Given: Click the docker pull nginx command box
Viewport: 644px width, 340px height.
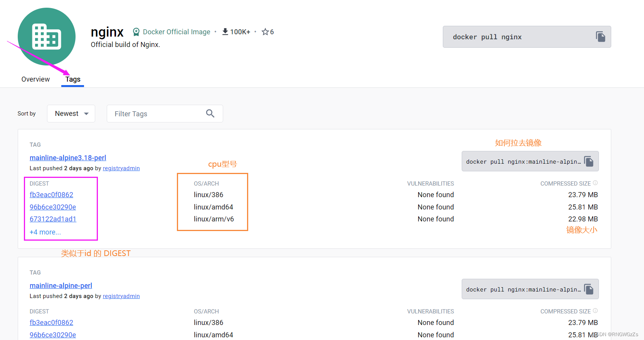Looking at the screenshot, I should pos(527,37).
